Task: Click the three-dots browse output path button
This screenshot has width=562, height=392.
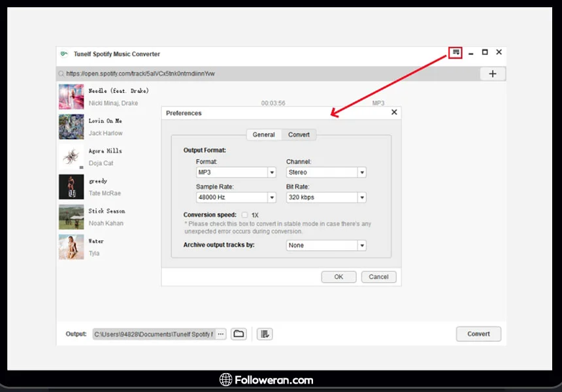Action: tap(221, 334)
